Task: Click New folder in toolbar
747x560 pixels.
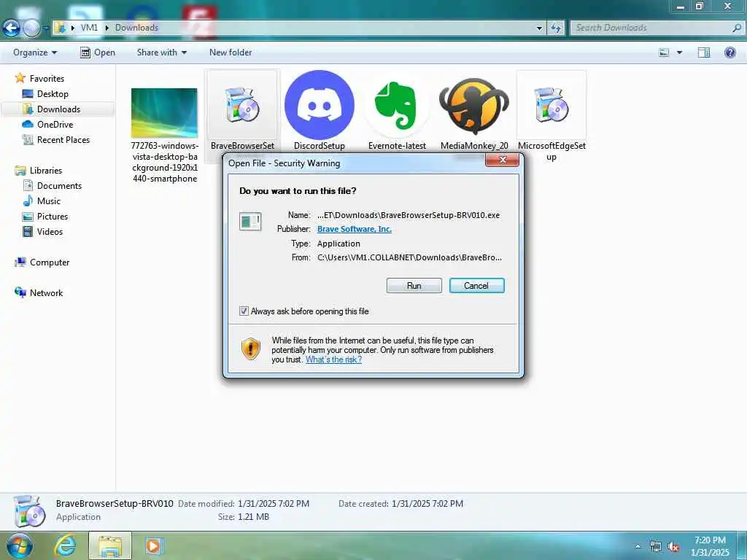Action: tap(231, 52)
